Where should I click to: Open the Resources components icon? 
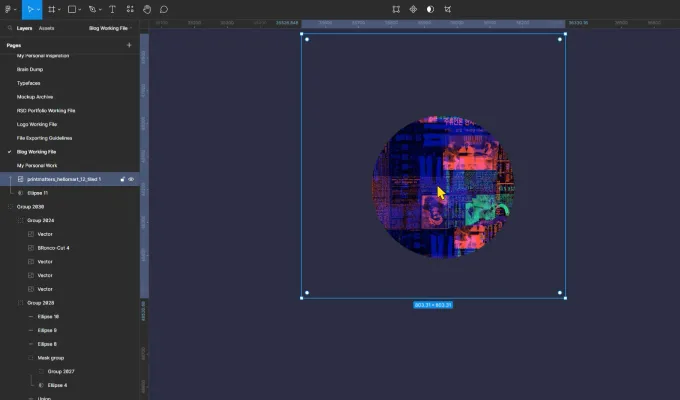pyautogui.click(x=130, y=9)
